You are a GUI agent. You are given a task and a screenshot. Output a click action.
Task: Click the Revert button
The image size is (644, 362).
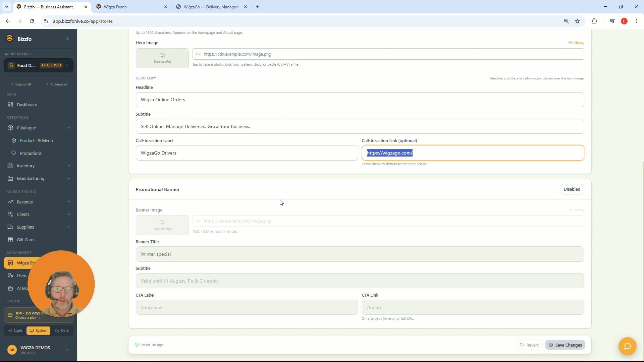pyautogui.click(x=529, y=345)
